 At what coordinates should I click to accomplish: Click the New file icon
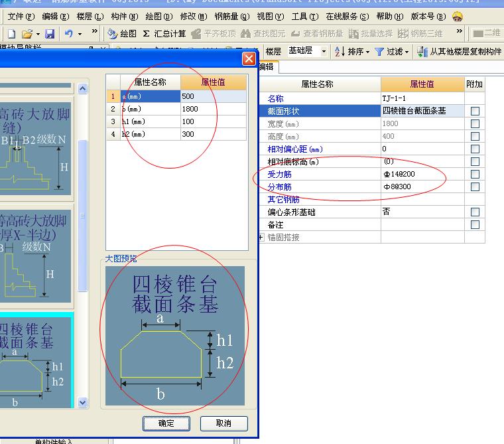(11, 33)
